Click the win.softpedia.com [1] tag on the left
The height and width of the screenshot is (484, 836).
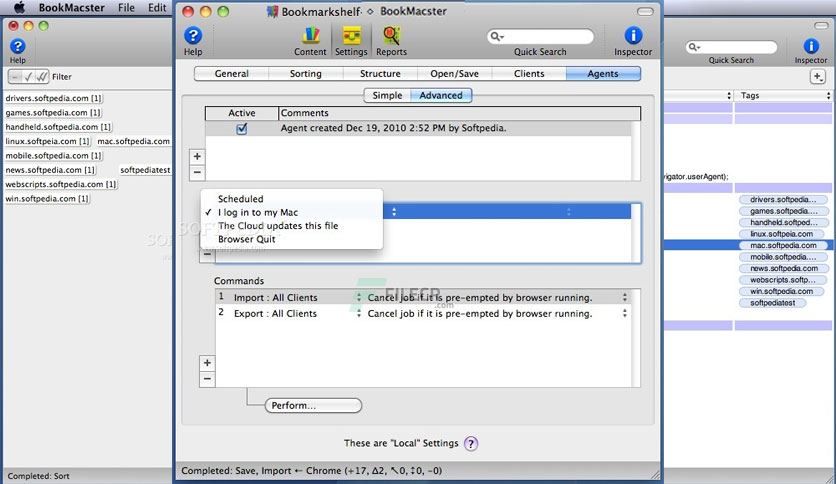click(47, 198)
